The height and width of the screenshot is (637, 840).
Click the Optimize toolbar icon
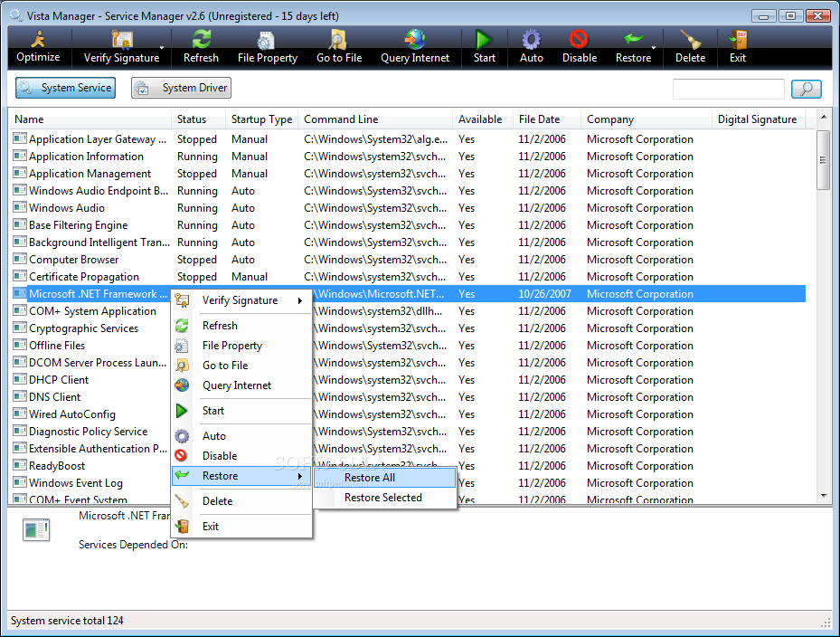coord(38,47)
